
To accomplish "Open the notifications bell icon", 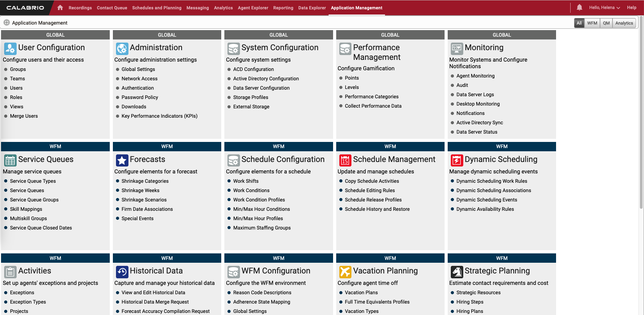I will coord(579,8).
